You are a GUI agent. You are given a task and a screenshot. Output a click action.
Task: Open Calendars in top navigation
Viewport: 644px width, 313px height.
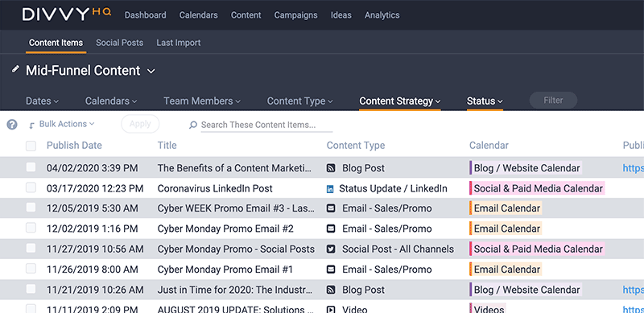[x=198, y=15]
